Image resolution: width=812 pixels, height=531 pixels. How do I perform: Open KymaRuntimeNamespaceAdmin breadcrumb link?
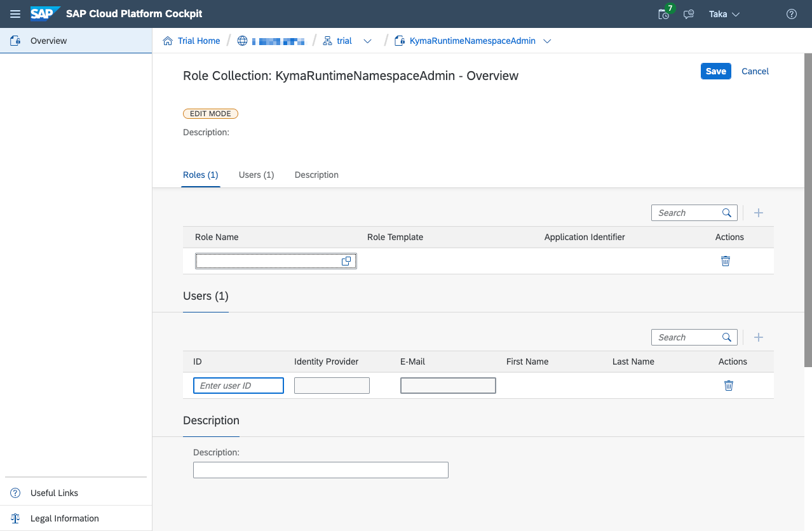point(473,41)
